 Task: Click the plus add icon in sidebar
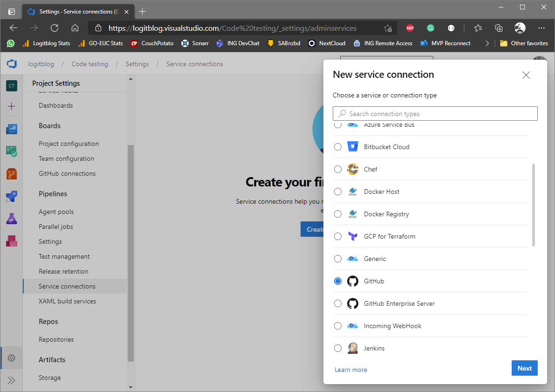(12, 106)
